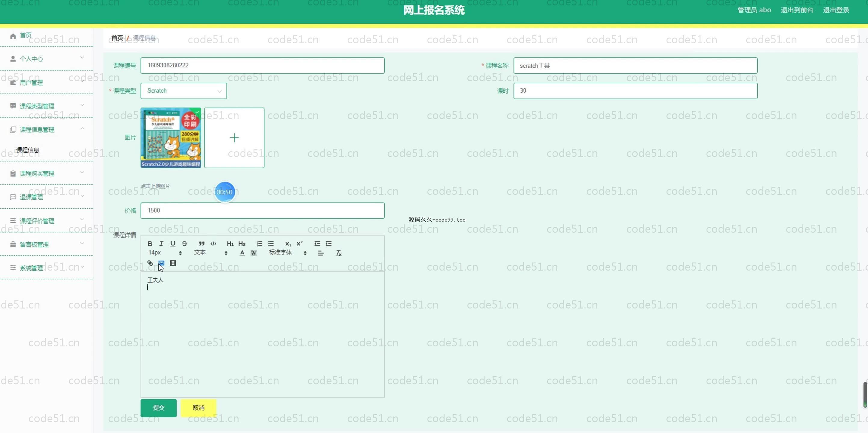The image size is (868, 433).
Task: Open the text background color picker
Action: [x=253, y=253]
